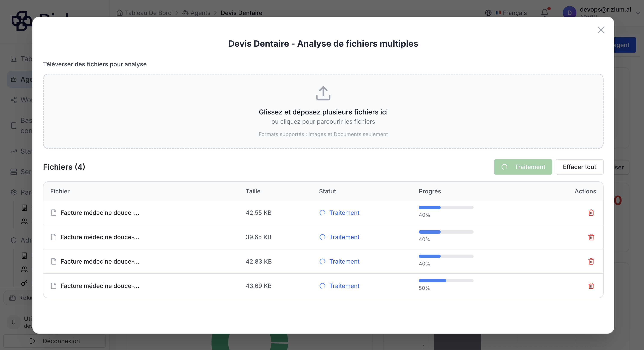
Task: Click the globe language icon
Action: [x=488, y=13]
